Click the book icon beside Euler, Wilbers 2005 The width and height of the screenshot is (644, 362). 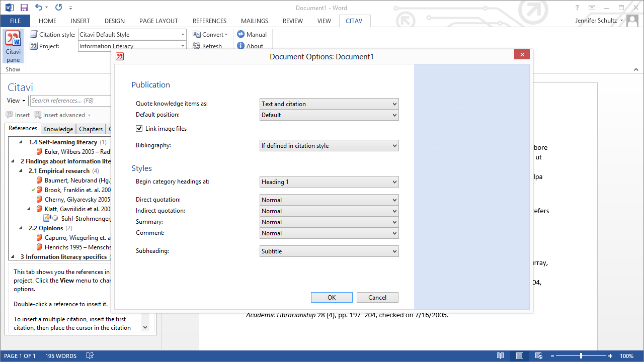pyautogui.click(x=39, y=152)
